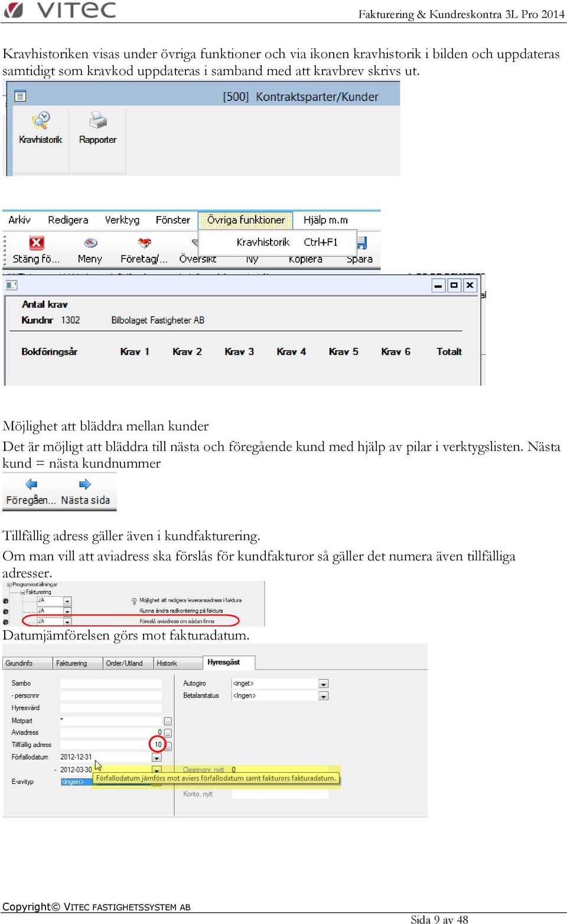567x924 pixels.
Task: Open the 2012-03-30 date dropdown
Action: [157, 770]
